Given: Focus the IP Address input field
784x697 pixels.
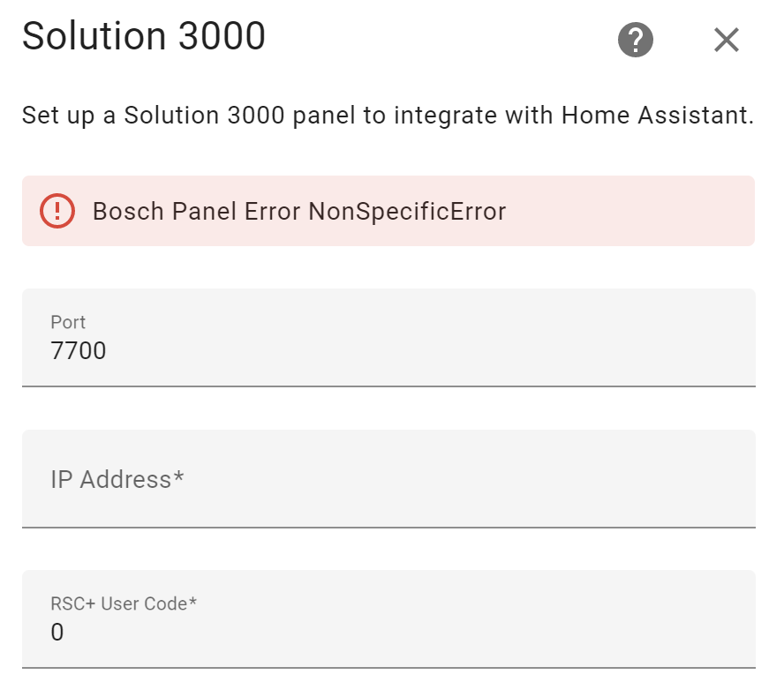Looking at the screenshot, I should point(388,479).
